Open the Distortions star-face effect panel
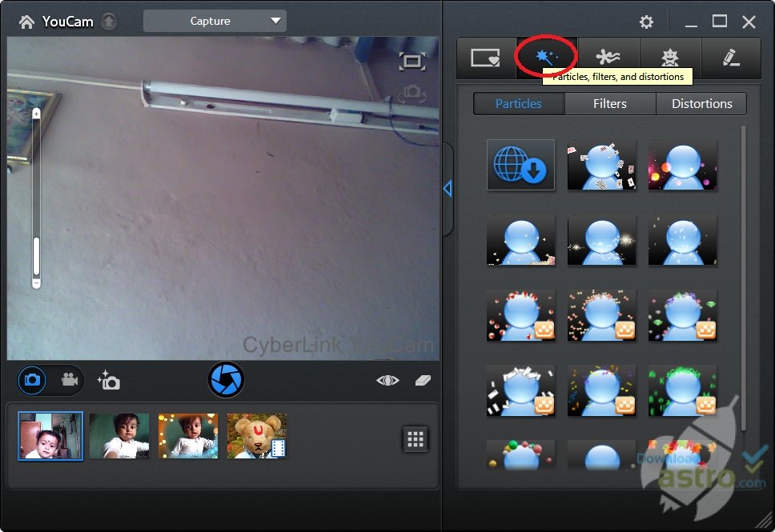 (670, 58)
